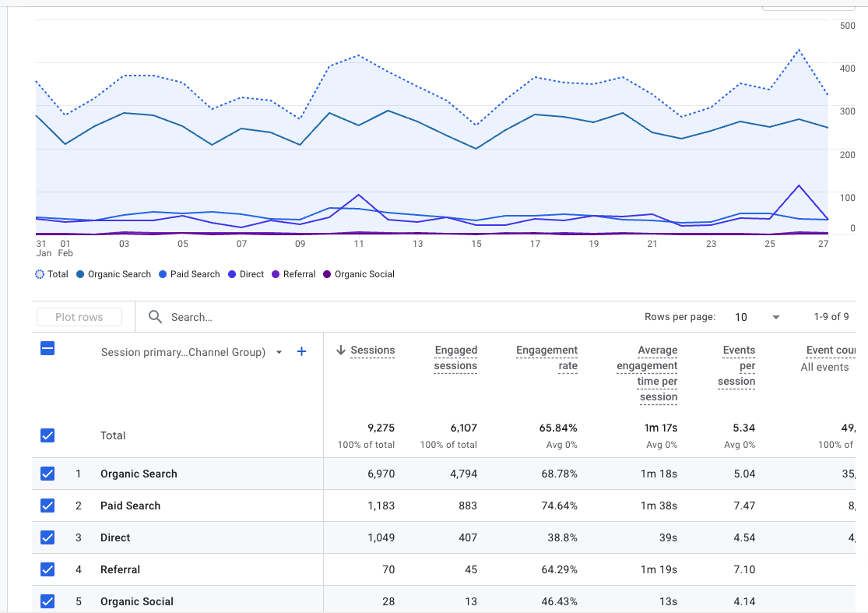Sort by Sessions column header
The height and width of the screenshot is (613, 868).
(373, 350)
